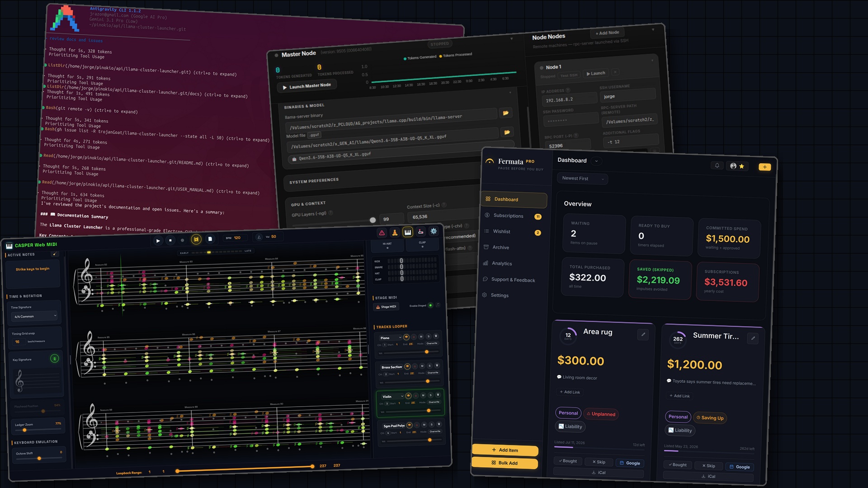The width and height of the screenshot is (868, 488).
Task: Open the Time Signature 4/4 Common dropdown
Action: point(35,316)
